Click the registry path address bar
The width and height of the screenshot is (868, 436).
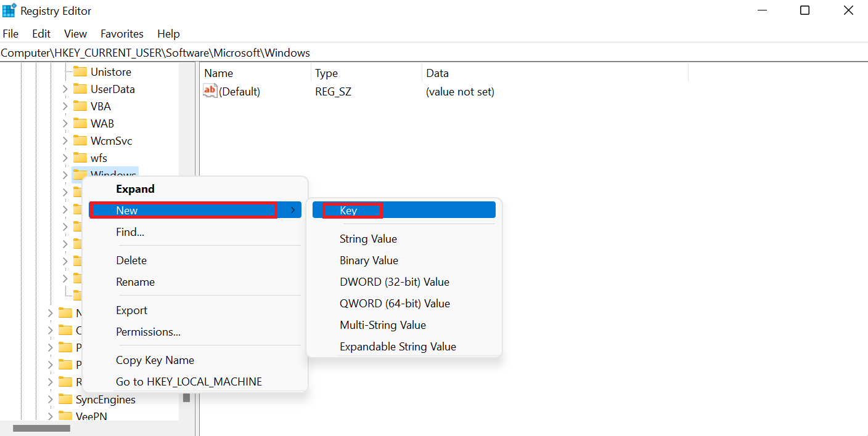tap(434, 53)
